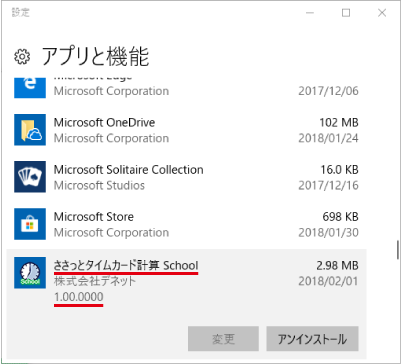Click the 16.0 KB size value

[x=340, y=170]
